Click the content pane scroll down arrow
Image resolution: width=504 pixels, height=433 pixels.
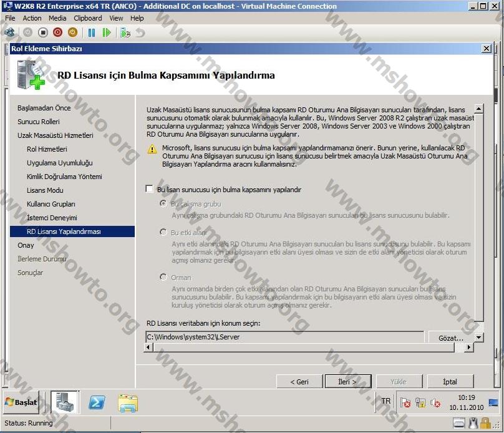478,337
